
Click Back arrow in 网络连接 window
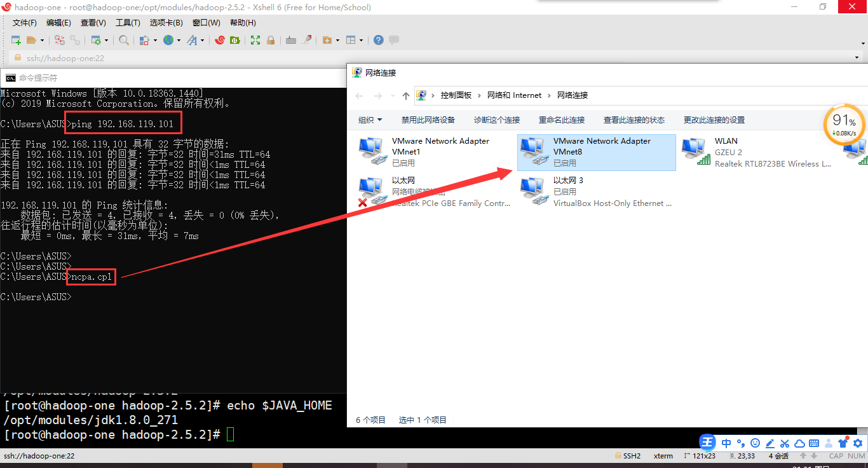[x=359, y=95]
